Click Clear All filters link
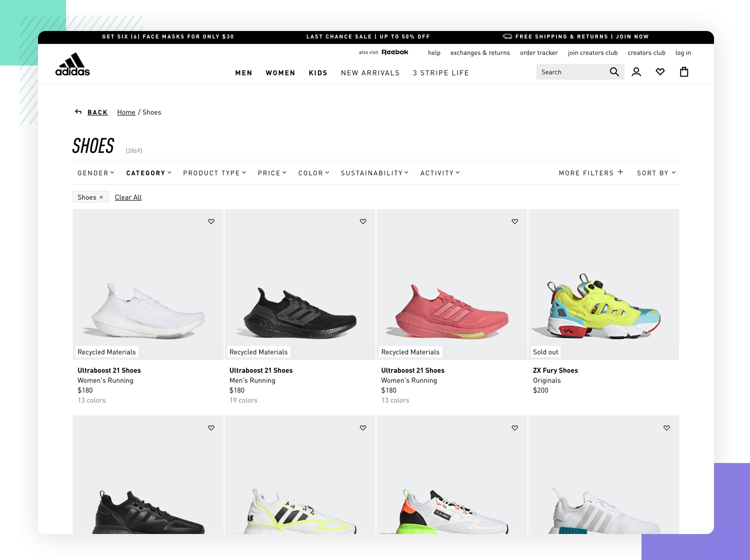The width and height of the screenshot is (750, 560). coord(128,197)
